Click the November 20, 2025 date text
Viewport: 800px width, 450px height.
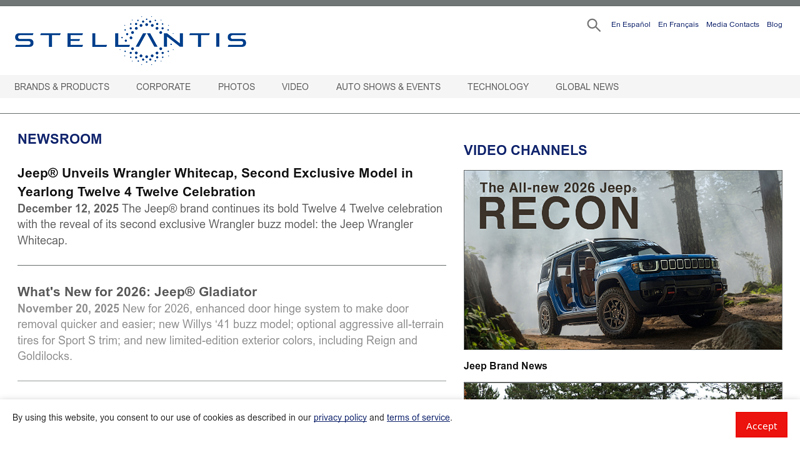pos(68,309)
